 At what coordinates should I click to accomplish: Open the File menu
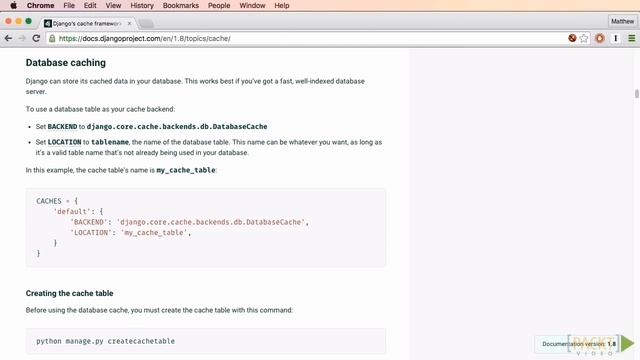click(x=69, y=5)
